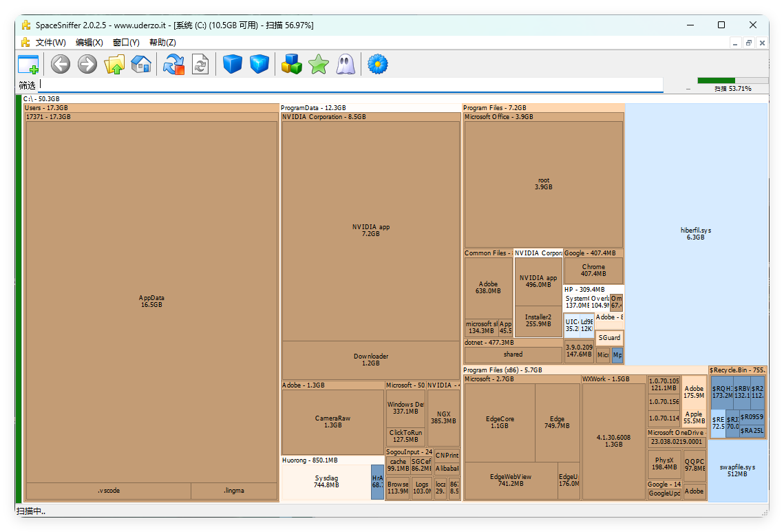Go up to the parent folder
Image resolution: width=784 pixels, height=532 pixels.
click(114, 63)
